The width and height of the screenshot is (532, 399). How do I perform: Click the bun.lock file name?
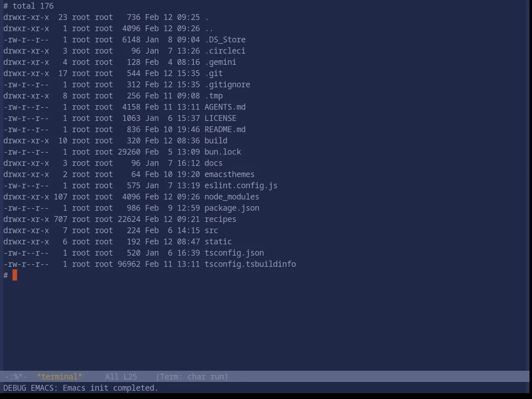pyautogui.click(x=223, y=152)
